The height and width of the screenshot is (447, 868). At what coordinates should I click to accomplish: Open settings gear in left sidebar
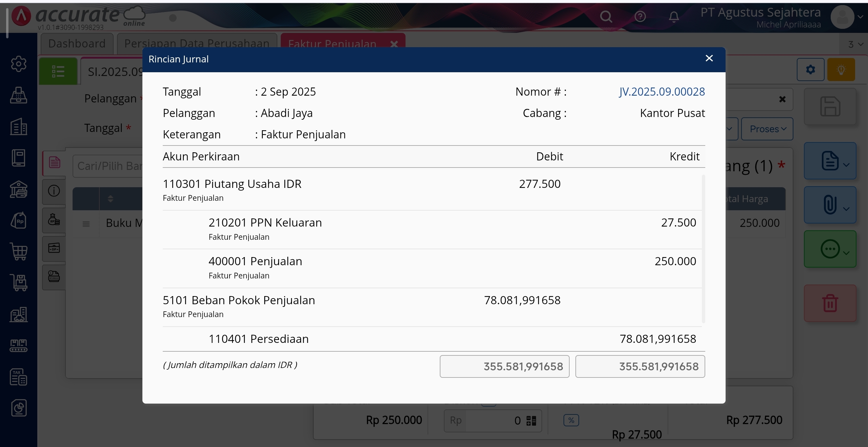pyautogui.click(x=18, y=64)
